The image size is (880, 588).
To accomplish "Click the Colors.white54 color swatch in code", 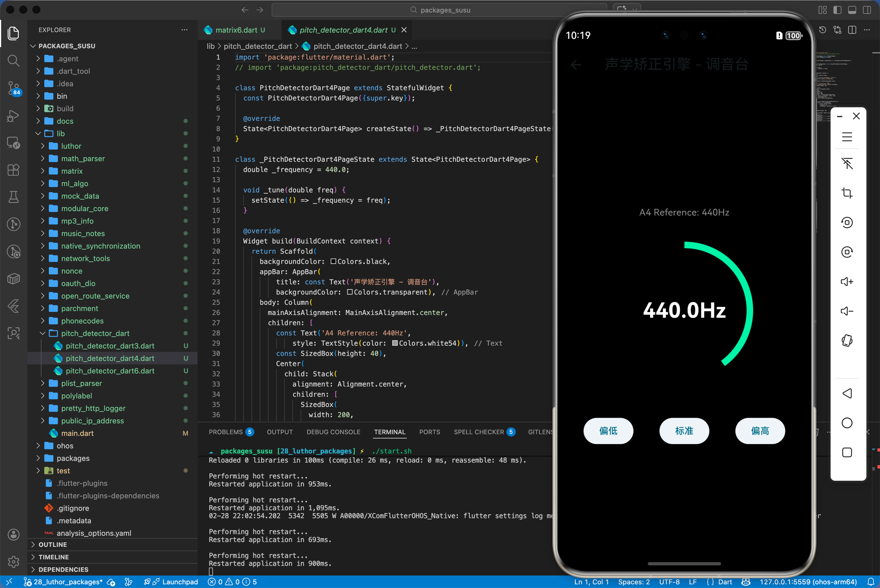I will pos(395,343).
